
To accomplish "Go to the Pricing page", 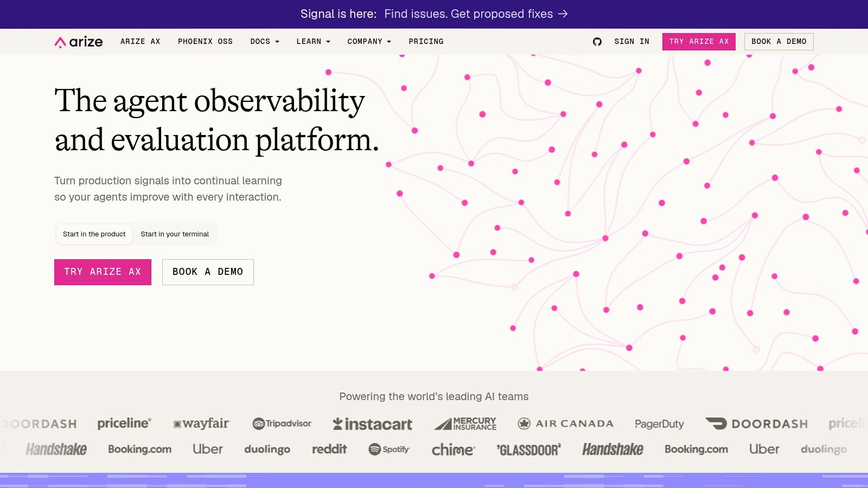I will click(426, 42).
